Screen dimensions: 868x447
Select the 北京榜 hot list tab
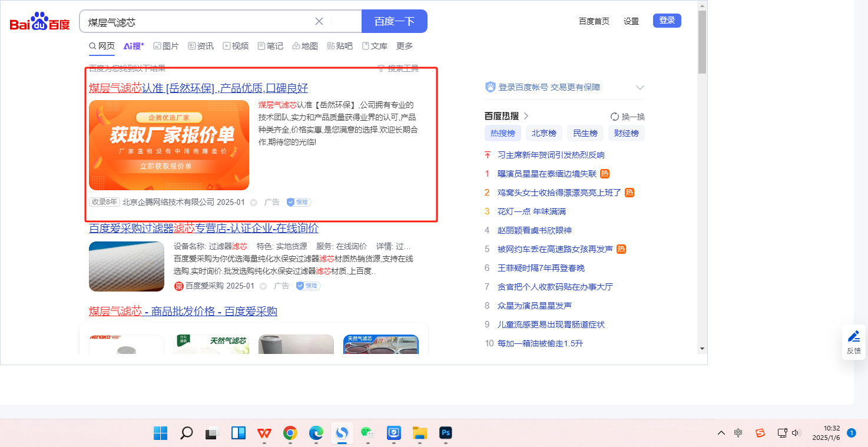click(544, 133)
